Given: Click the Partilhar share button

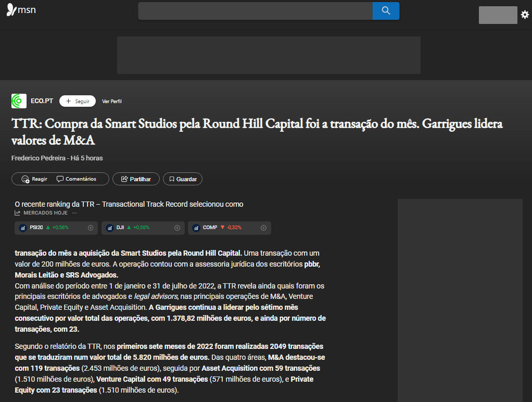Looking at the screenshot, I should (136, 179).
